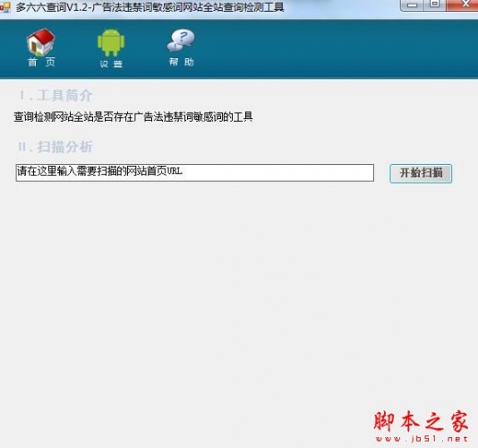This screenshot has width=478, height=448.
Task: Minimize the 多六六查词 window
Action: click(412, 4)
